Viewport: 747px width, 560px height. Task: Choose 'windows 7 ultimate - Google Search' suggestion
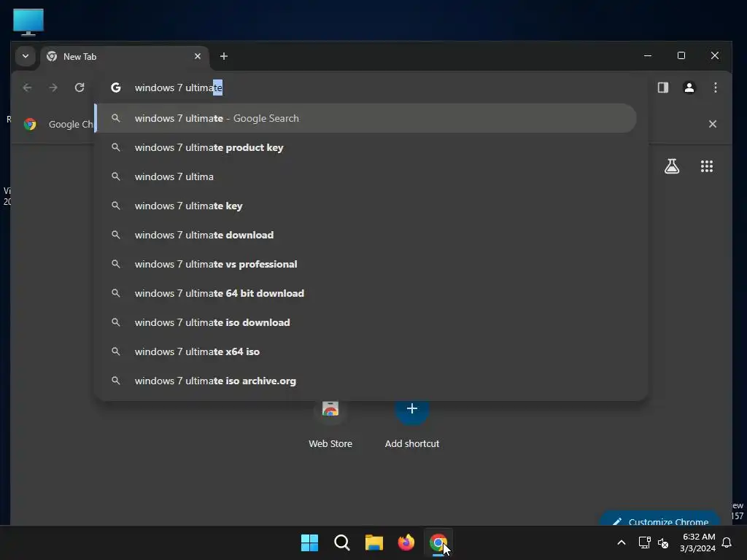tap(366, 118)
